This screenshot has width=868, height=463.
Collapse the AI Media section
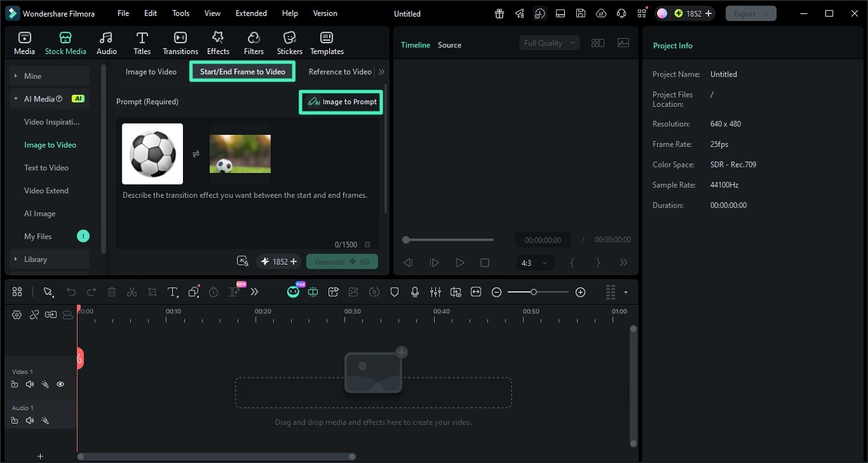[15, 98]
